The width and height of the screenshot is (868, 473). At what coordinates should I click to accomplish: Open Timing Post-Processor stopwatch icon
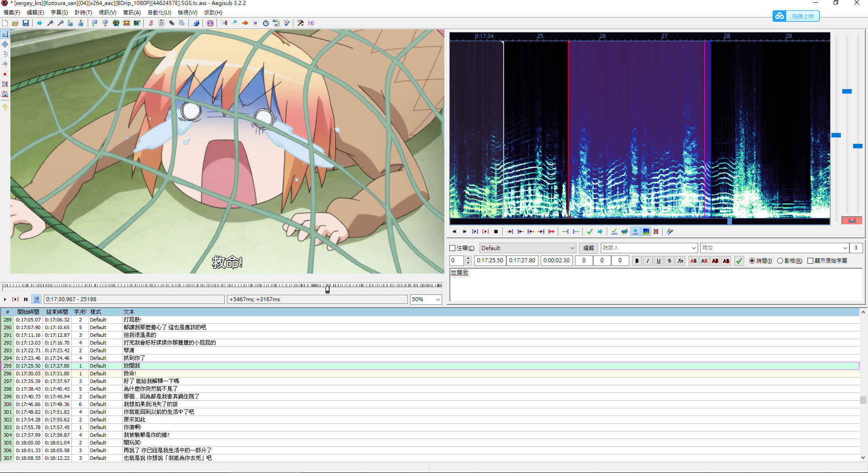pyautogui.click(x=266, y=23)
